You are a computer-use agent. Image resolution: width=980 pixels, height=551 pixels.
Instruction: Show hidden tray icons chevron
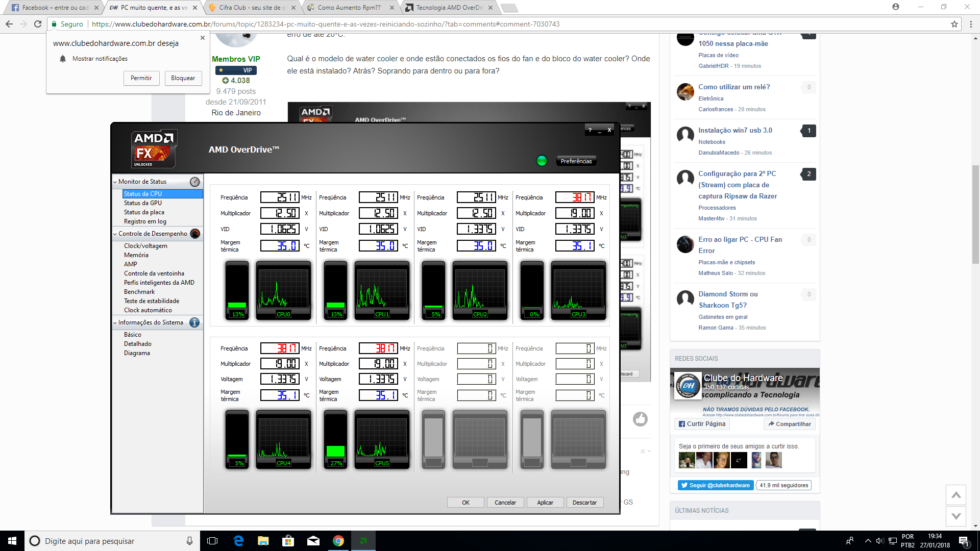point(868,541)
